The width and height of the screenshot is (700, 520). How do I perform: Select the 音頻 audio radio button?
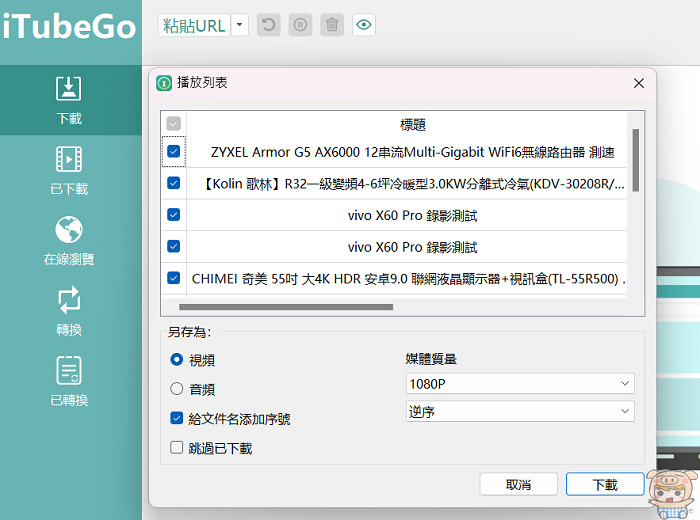coord(177,389)
